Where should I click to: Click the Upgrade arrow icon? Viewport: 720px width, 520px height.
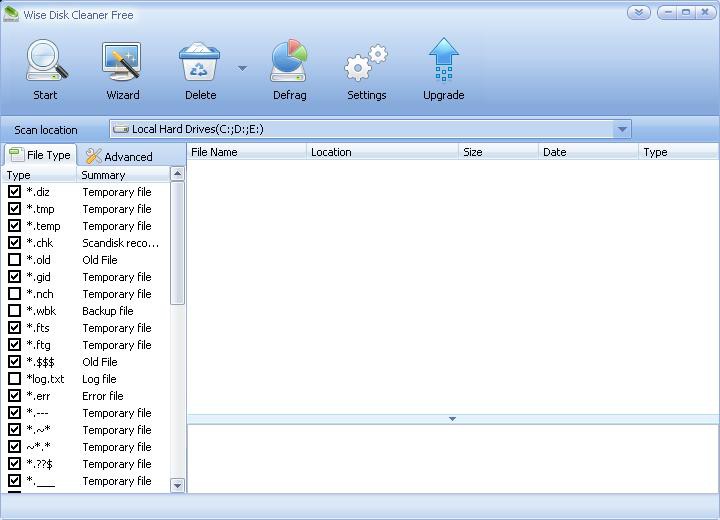[x=443, y=63]
